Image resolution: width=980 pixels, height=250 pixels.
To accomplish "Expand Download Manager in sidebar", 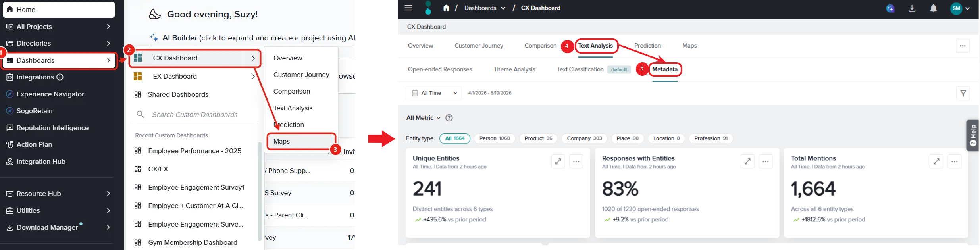I will coord(108,227).
